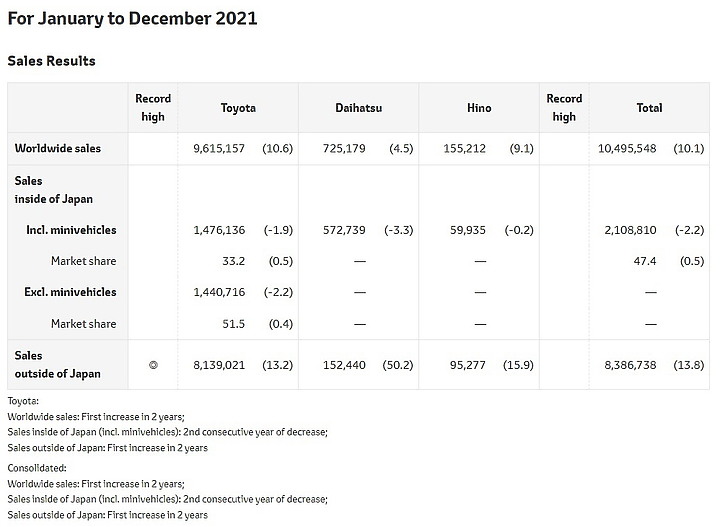Click the 'Toyota:' footnote label
720x527 pixels.
coord(23,401)
